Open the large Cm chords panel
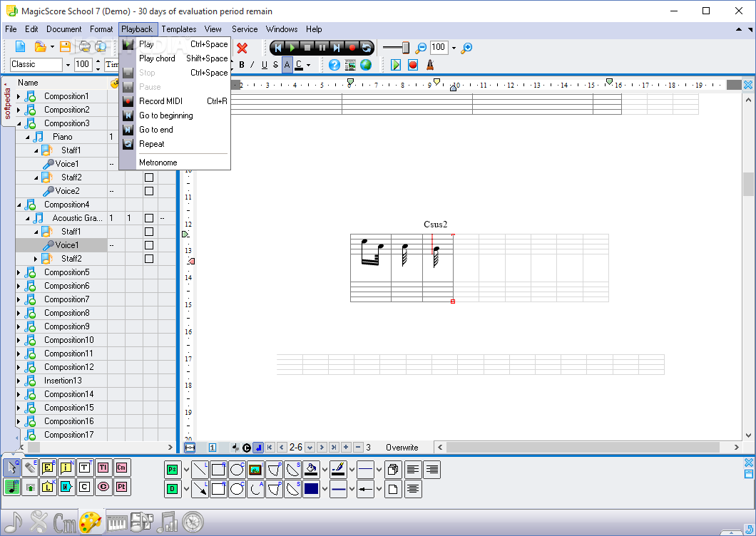 65,522
